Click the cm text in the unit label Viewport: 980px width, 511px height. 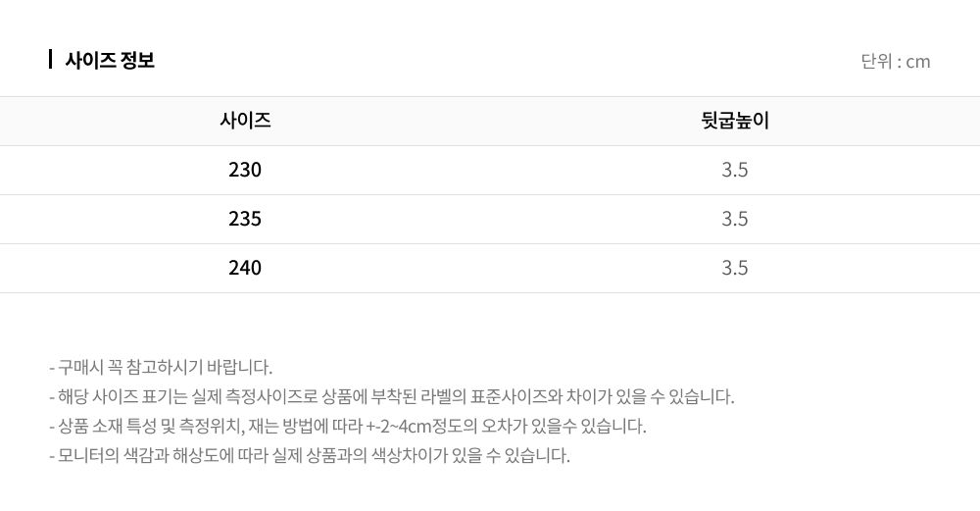918,62
